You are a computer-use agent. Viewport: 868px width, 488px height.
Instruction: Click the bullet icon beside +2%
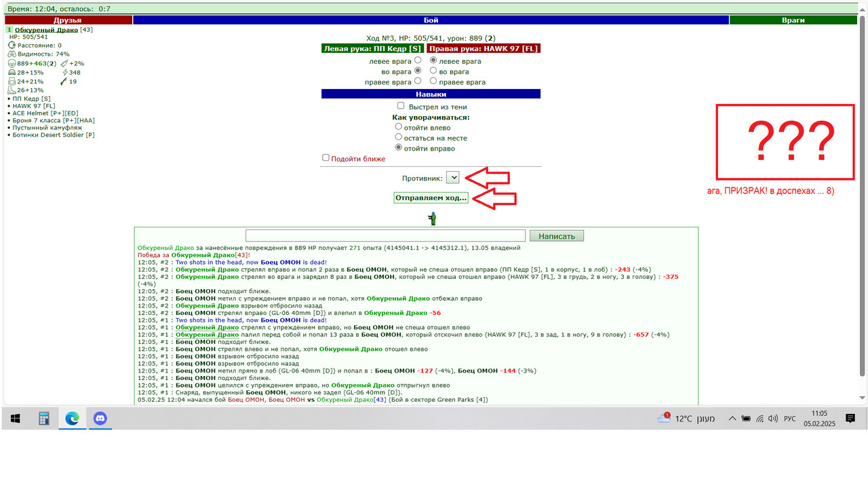pos(64,63)
